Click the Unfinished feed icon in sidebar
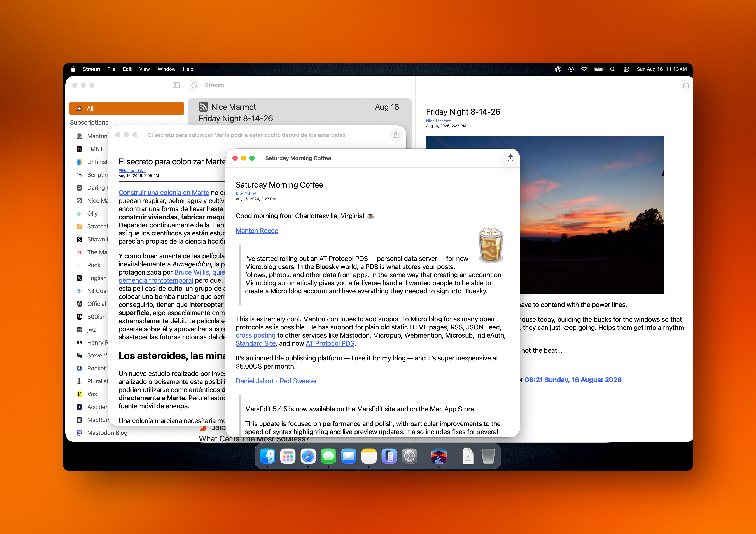 coord(79,162)
